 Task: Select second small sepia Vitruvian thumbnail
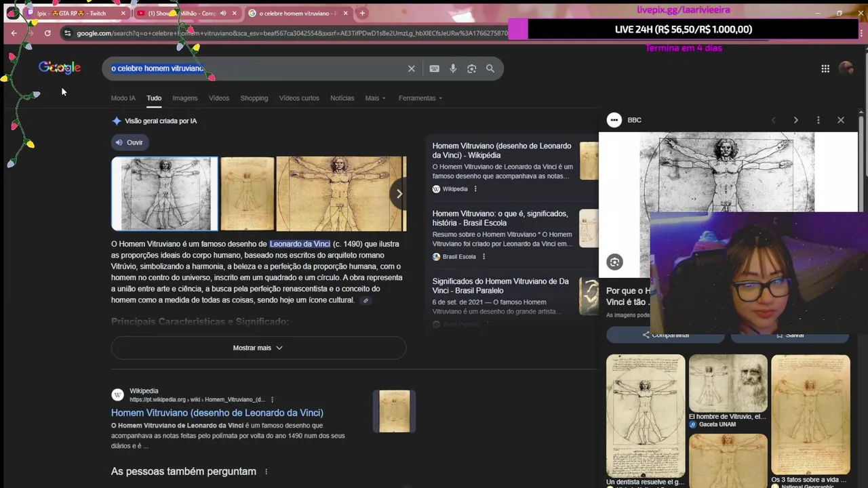[x=248, y=194]
